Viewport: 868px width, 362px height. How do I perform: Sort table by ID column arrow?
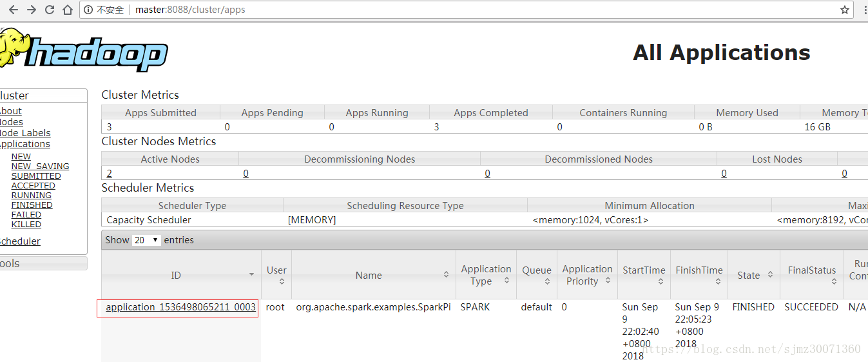pyautogui.click(x=251, y=275)
